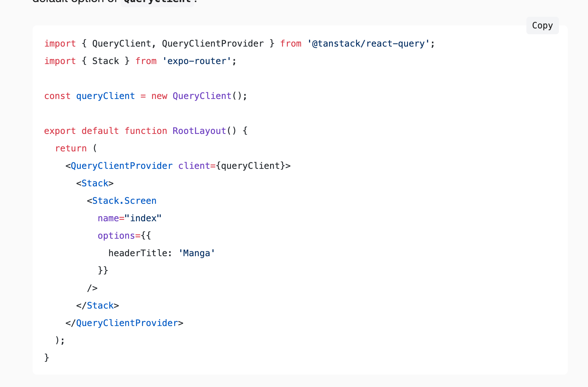Viewport: 588px width, 387px height.
Task: Click the closing </QueryClientProvider> tag
Action: click(x=124, y=323)
